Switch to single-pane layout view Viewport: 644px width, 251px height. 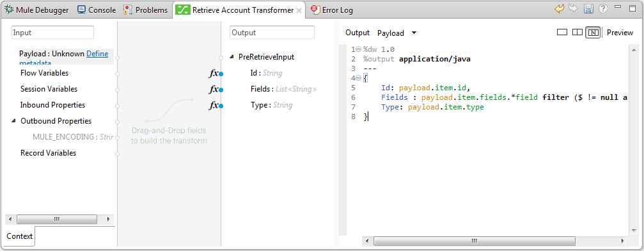click(562, 32)
